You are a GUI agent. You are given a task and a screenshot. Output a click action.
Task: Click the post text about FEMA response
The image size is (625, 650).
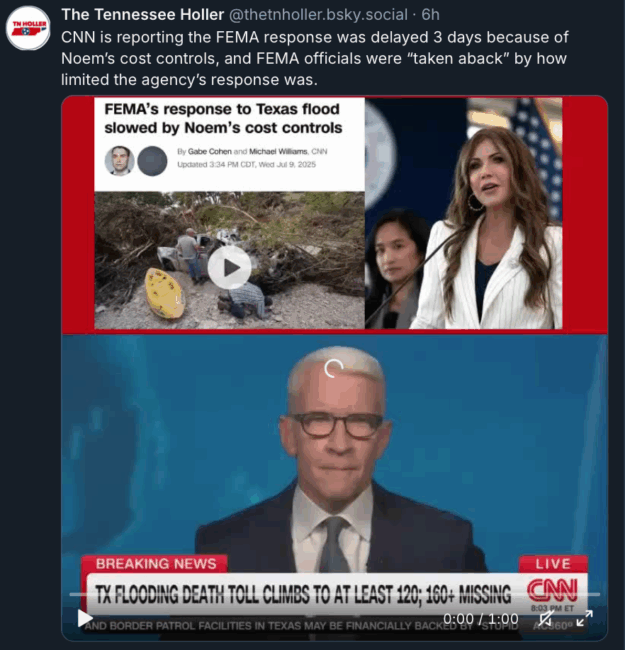315,58
